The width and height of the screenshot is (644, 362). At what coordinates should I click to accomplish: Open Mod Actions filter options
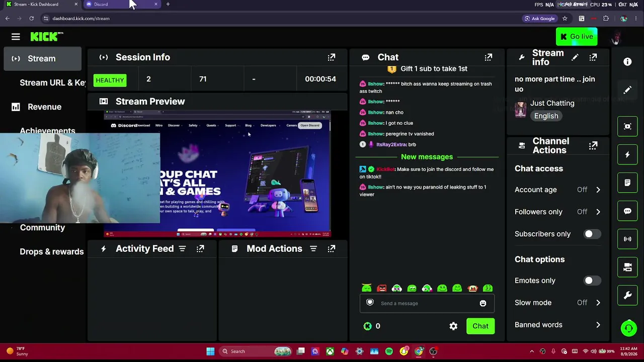point(313,249)
